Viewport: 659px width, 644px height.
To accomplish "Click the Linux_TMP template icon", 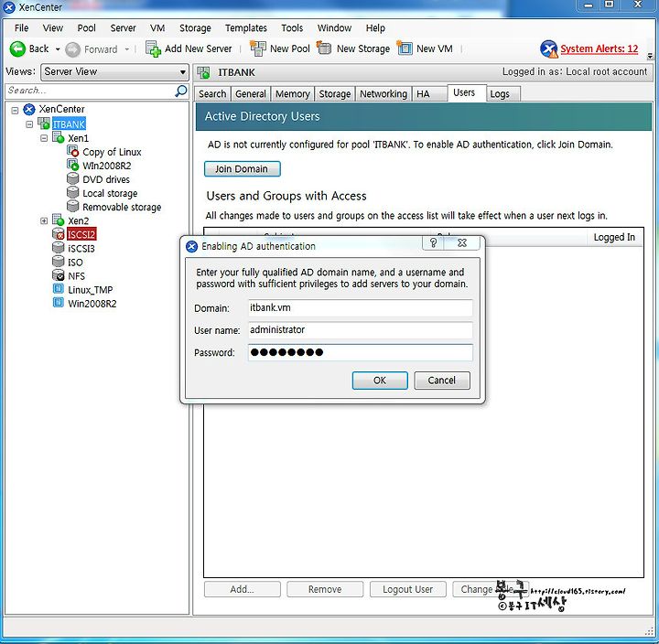I will pyautogui.click(x=58, y=289).
